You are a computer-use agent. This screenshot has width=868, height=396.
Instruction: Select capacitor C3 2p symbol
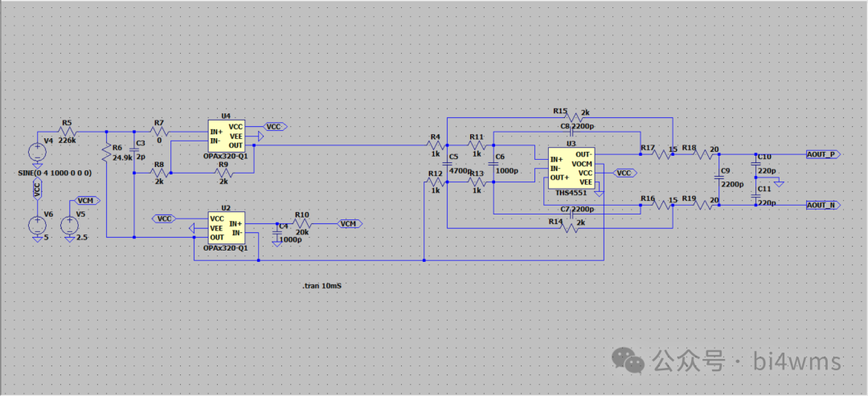point(133,153)
